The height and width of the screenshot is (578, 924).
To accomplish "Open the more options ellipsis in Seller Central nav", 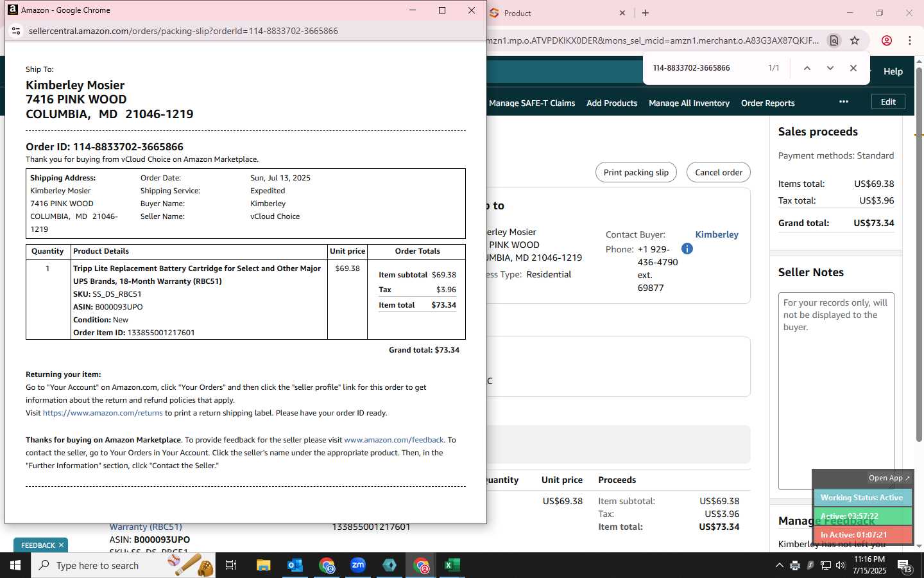I will (844, 101).
